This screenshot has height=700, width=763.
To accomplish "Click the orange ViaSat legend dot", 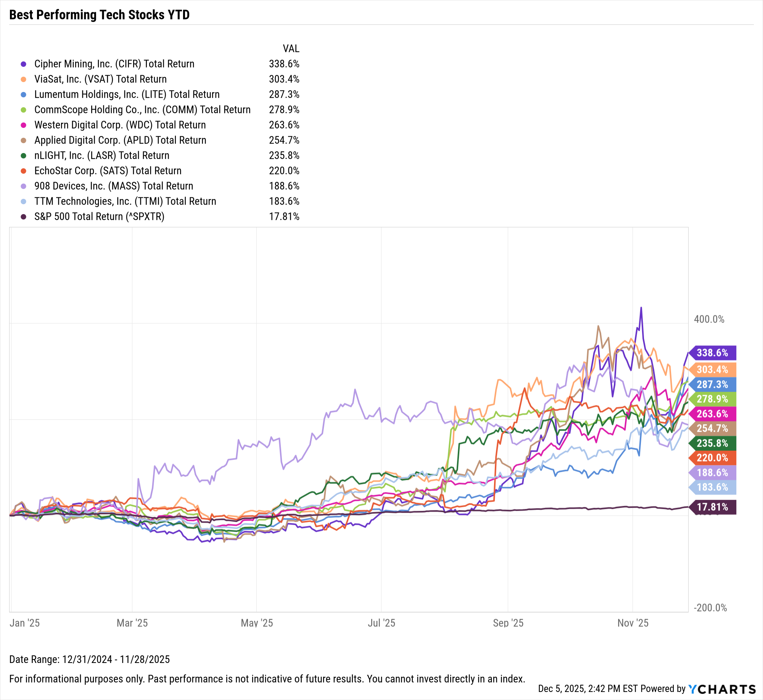I will 24,79.
